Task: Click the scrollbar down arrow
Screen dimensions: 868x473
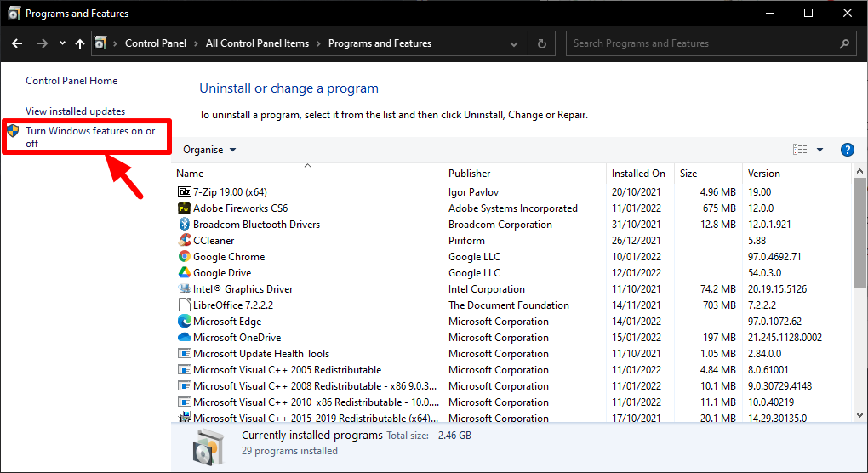Action: coord(859,415)
